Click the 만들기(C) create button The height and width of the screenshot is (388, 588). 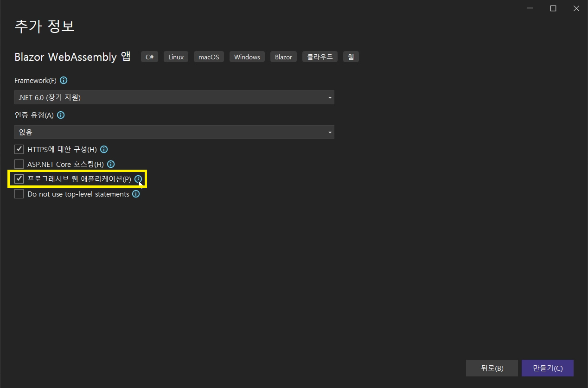pos(548,368)
